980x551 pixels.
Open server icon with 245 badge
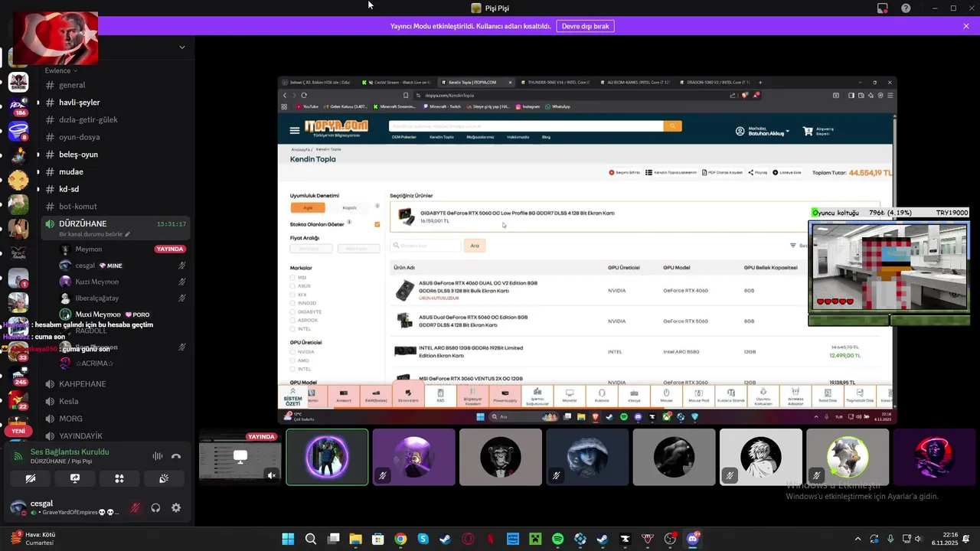point(18,375)
